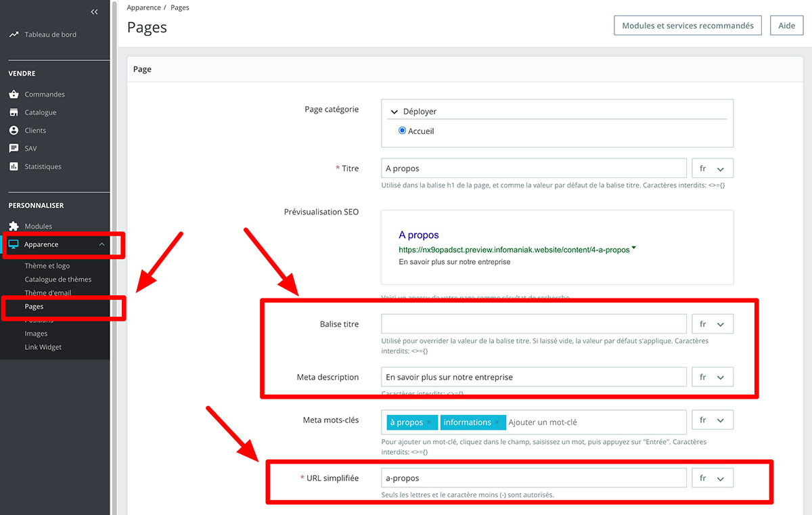Click the Tableau de bord trend icon
Viewport: 812px width, 515px height.
[x=14, y=35]
